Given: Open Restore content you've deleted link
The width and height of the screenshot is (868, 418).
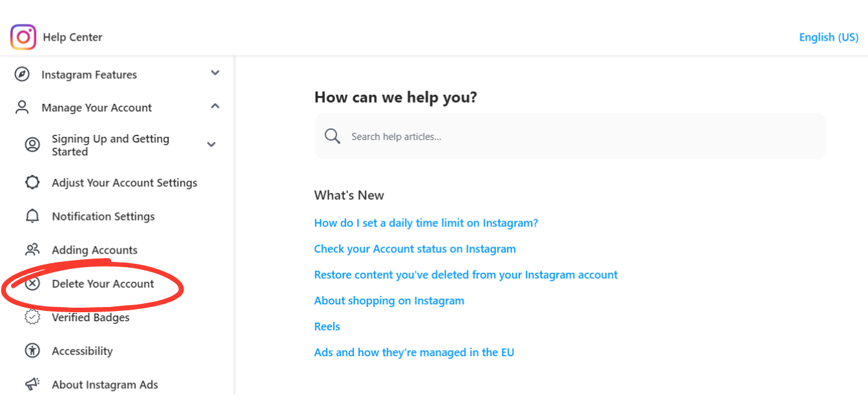Looking at the screenshot, I should point(466,275).
